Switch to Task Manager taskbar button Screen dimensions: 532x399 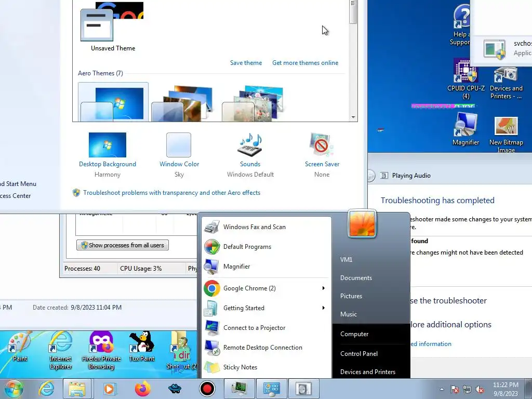[239, 389]
